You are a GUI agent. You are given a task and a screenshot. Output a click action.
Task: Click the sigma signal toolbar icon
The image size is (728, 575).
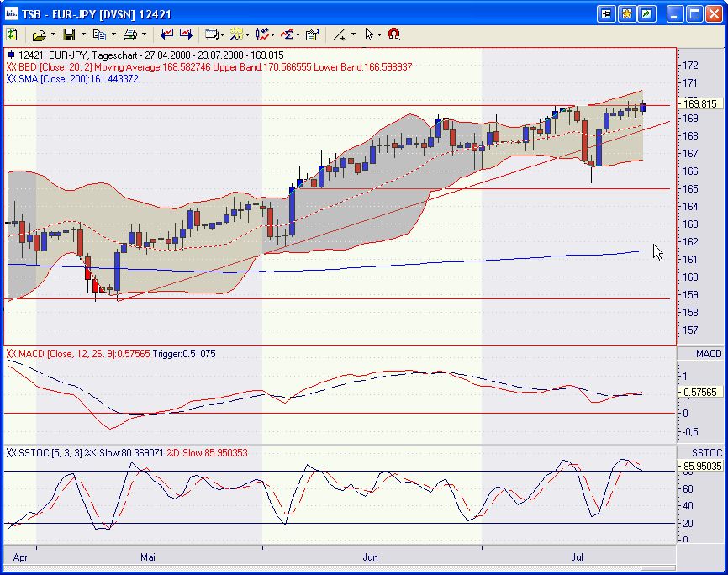click(288, 34)
